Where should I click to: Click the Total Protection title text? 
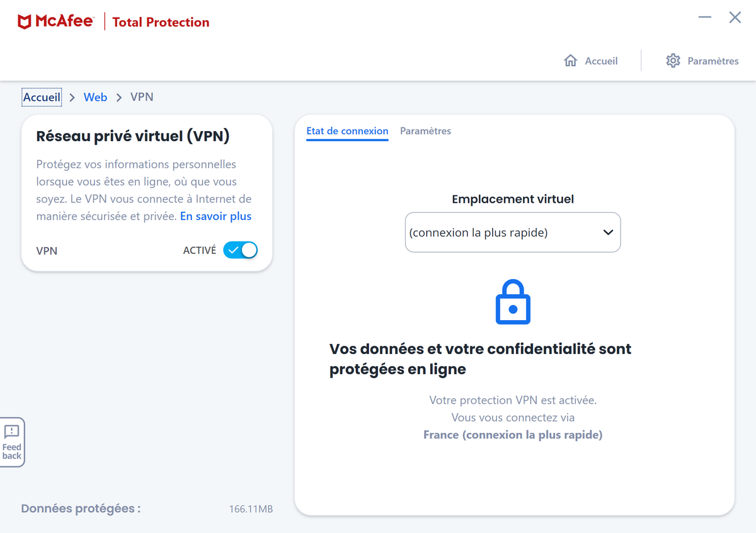pyautogui.click(x=161, y=22)
